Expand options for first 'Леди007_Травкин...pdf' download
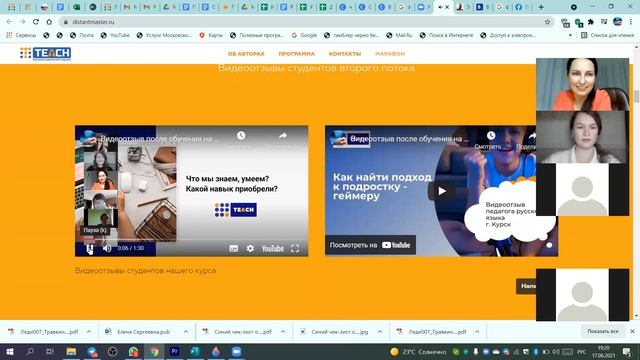Image resolution: width=640 pixels, height=360 pixels. pyautogui.click(x=89, y=332)
